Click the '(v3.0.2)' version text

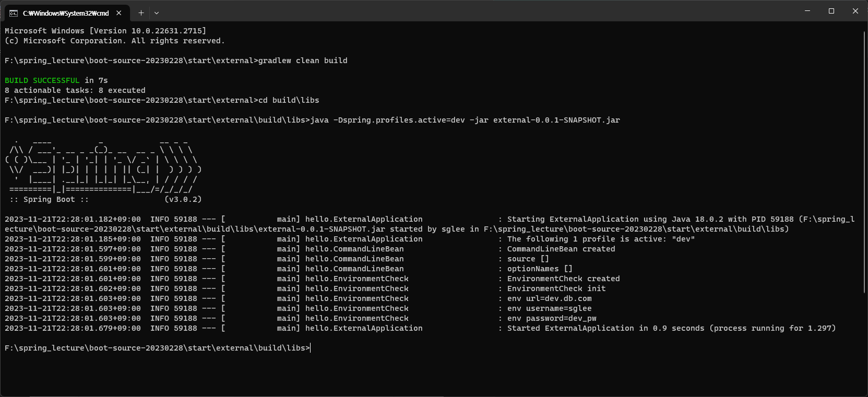point(183,199)
